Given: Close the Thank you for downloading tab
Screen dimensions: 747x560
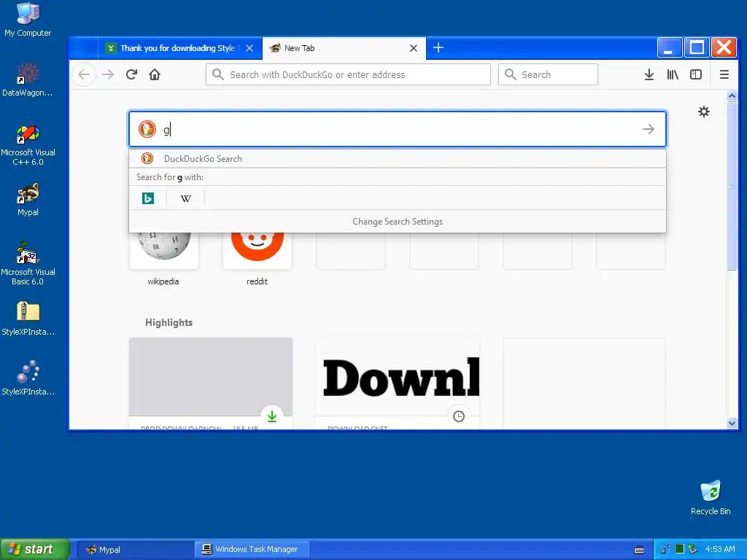Looking at the screenshot, I should coord(249,48).
